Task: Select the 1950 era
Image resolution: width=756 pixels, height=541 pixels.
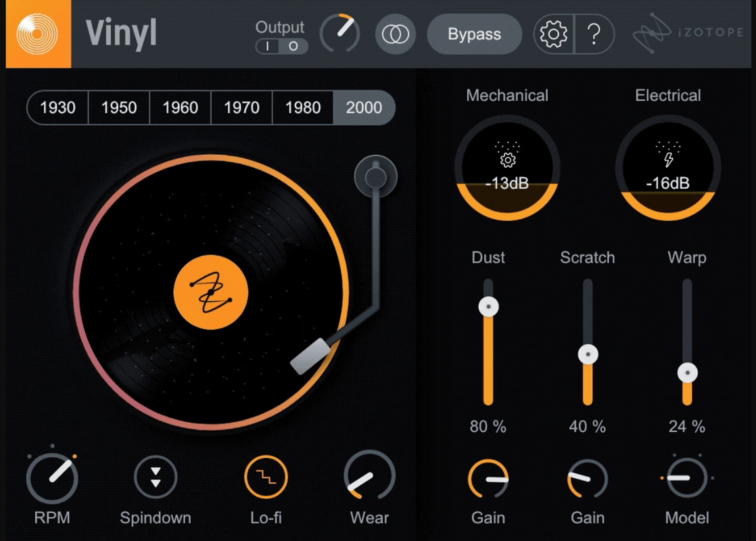Action: 119,108
